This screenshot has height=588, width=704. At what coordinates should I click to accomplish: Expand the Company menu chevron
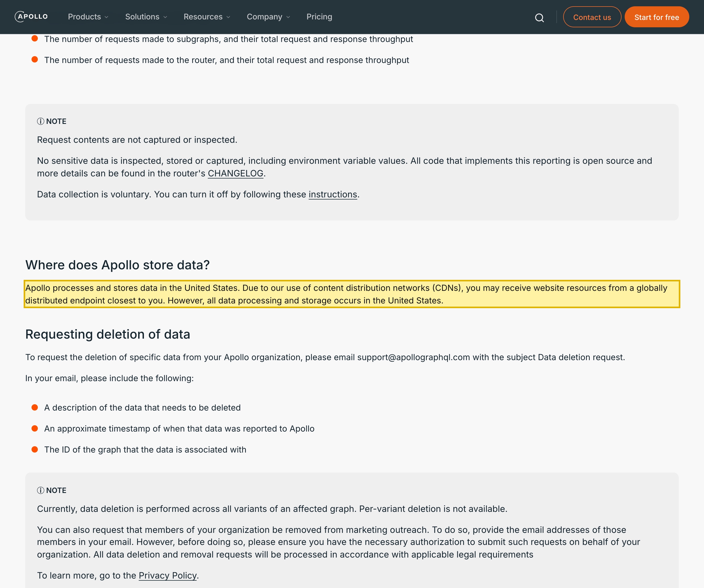[x=288, y=17]
